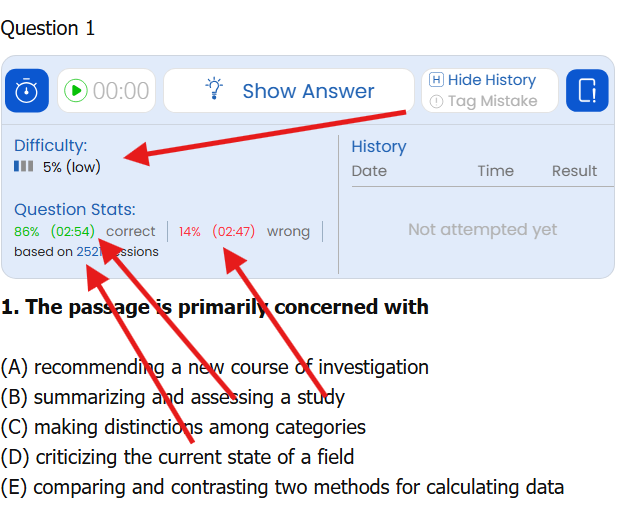Select answer (A) recommending a new course
The height and width of the screenshot is (521, 622).
click(215, 367)
